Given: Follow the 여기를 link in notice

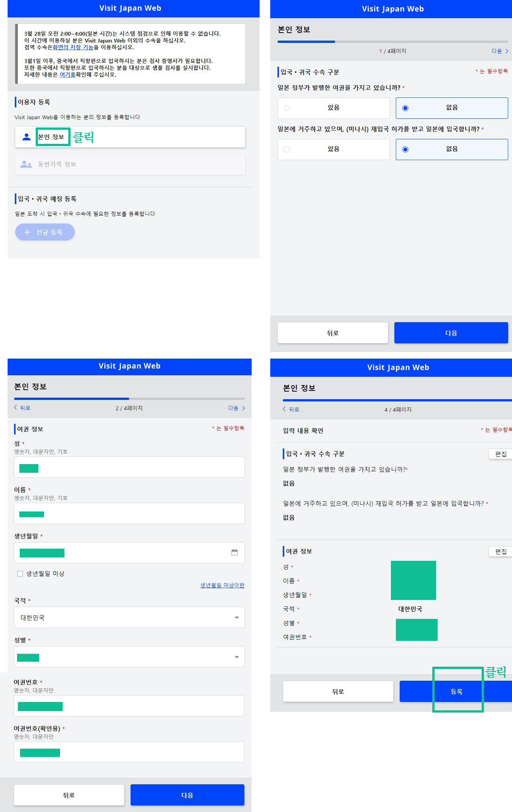Looking at the screenshot, I should pos(68,74).
